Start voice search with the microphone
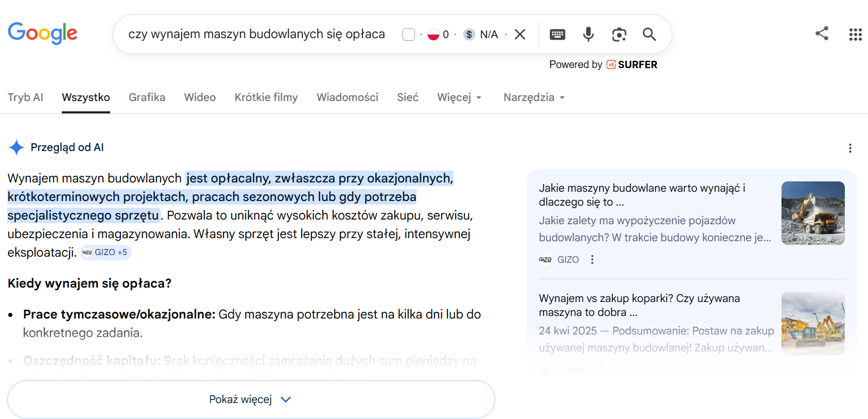The height and width of the screenshot is (419, 868). [588, 35]
